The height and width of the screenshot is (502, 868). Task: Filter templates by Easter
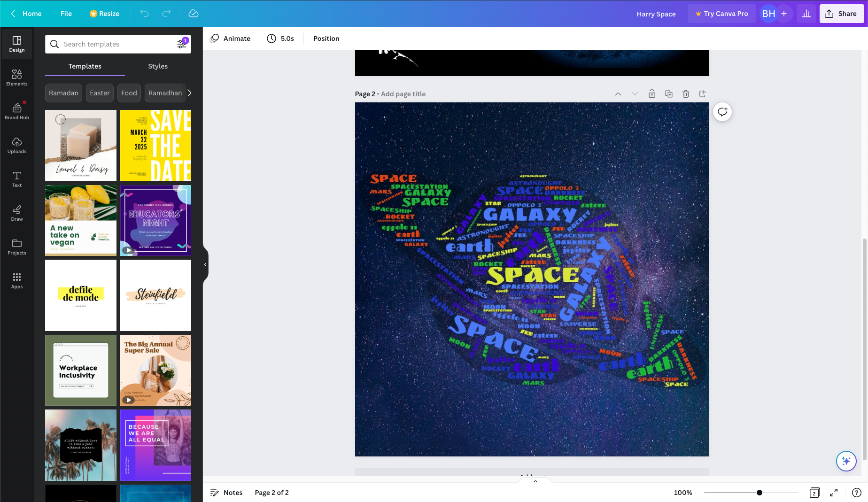(x=100, y=93)
